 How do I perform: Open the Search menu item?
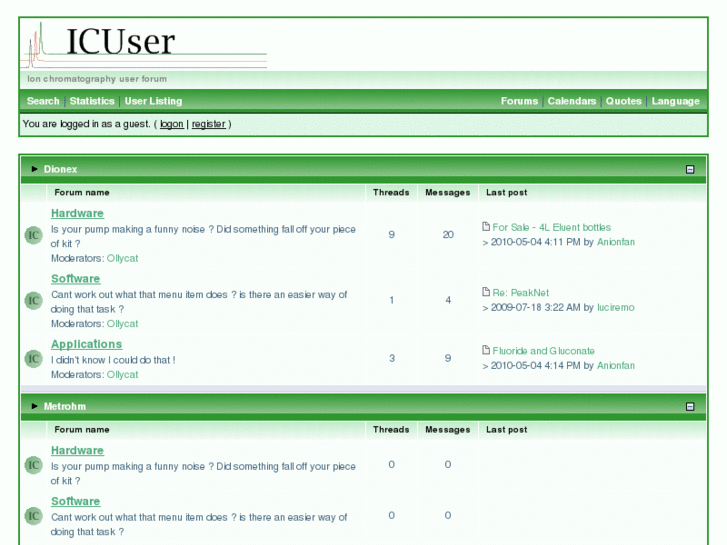(x=43, y=101)
